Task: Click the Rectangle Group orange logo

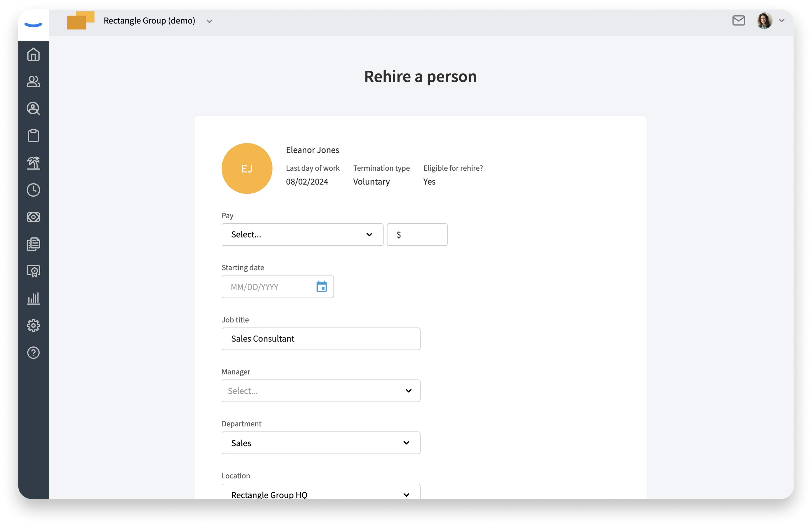Action: click(x=81, y=21)
